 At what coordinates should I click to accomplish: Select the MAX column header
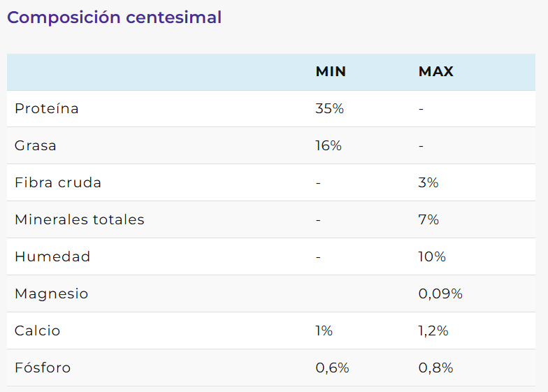436,72
